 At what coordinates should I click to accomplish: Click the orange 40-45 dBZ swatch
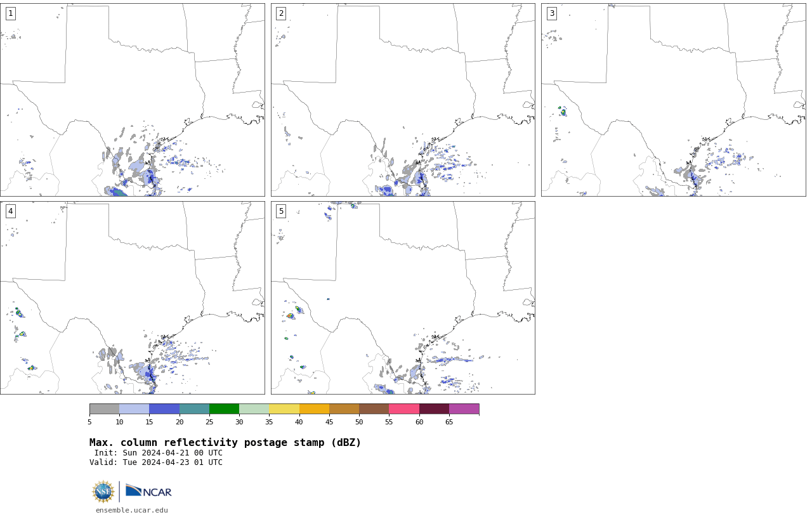pyautogui.click(x=314, y=409)
